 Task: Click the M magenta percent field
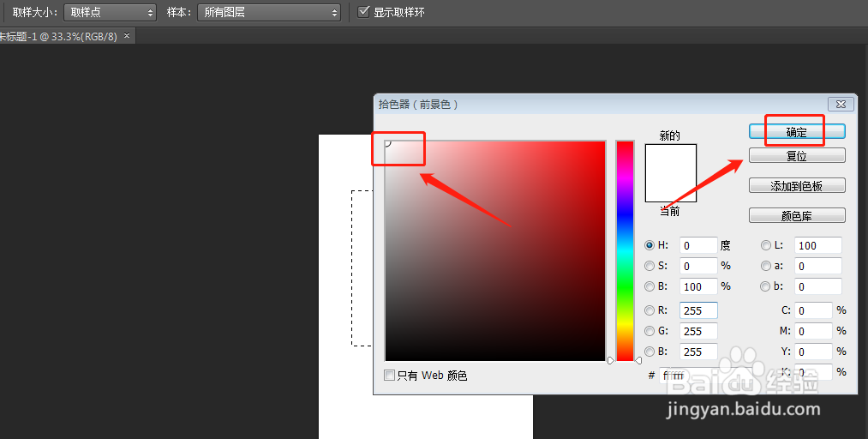click(813, 331)
